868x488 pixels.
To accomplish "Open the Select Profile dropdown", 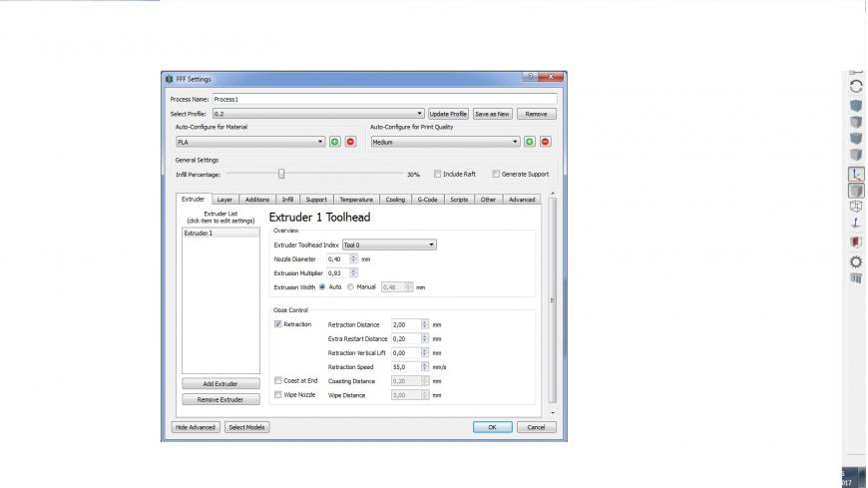I will coord(318,114).
